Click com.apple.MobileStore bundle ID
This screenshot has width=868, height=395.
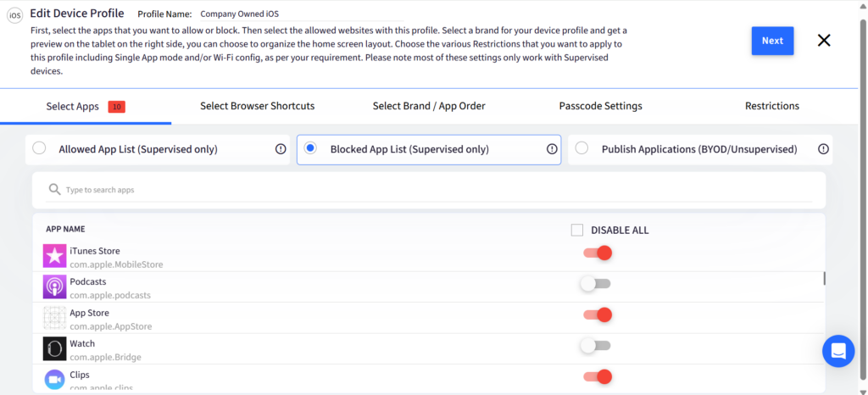pos(116,264)
